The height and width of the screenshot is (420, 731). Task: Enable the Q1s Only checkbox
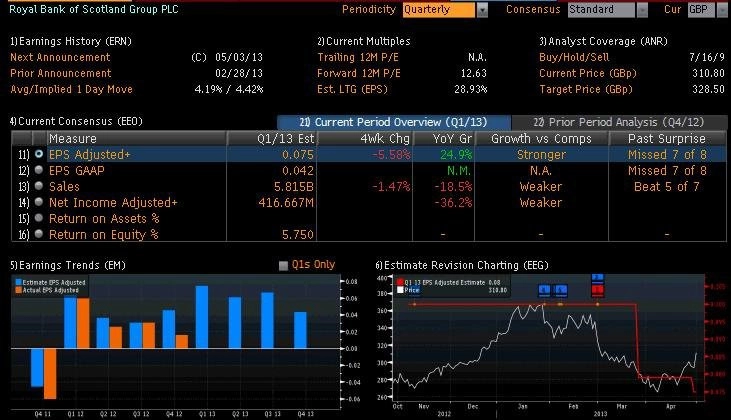point(283,266)
